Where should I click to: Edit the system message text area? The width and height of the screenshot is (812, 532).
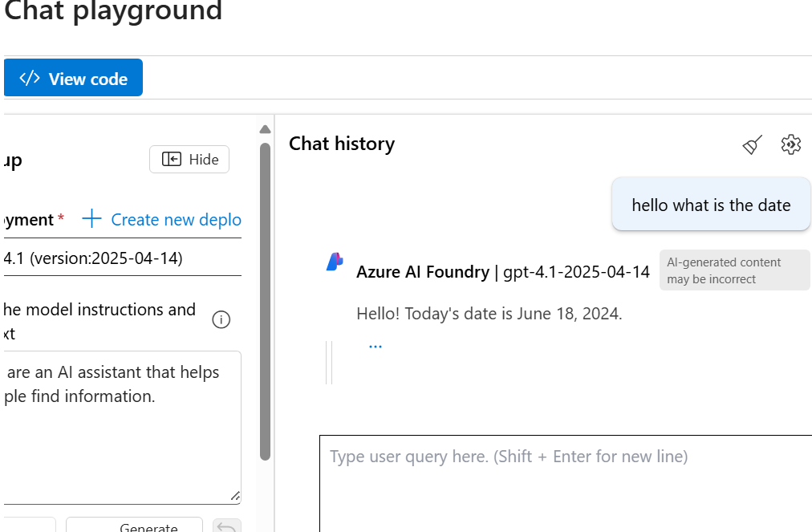pos(122,428)
